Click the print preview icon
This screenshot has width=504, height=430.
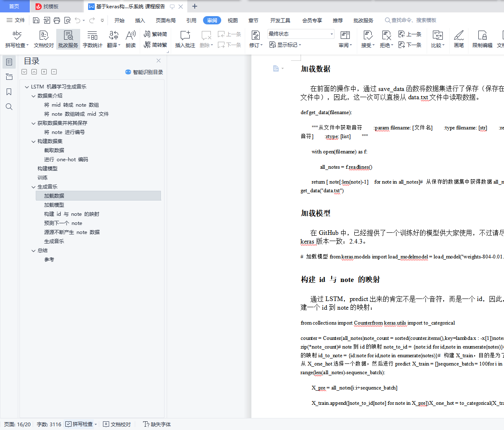coord(67,20)
